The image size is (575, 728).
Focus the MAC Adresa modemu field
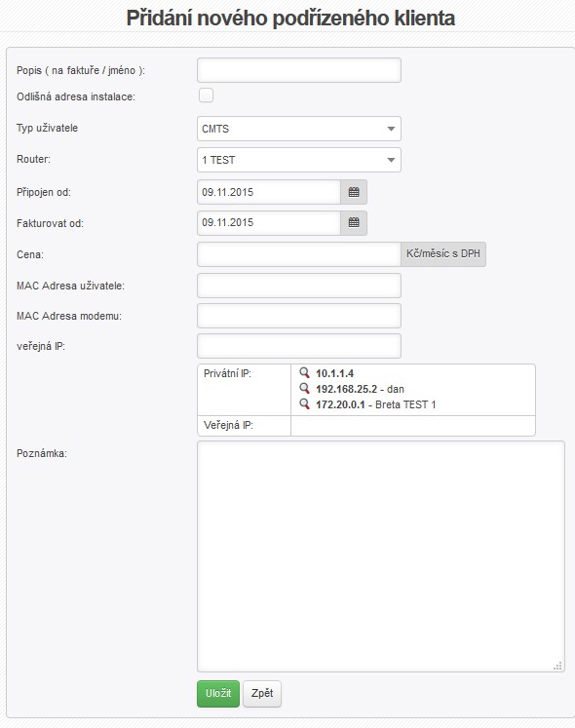299,316
